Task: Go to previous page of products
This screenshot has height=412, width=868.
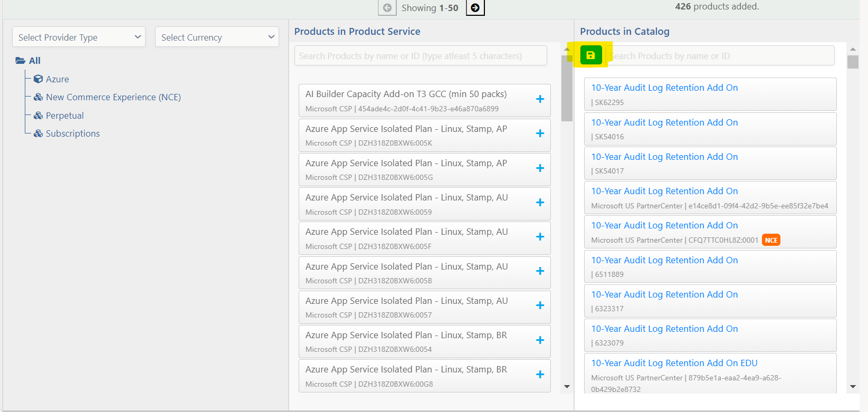Action: [387, 8]
